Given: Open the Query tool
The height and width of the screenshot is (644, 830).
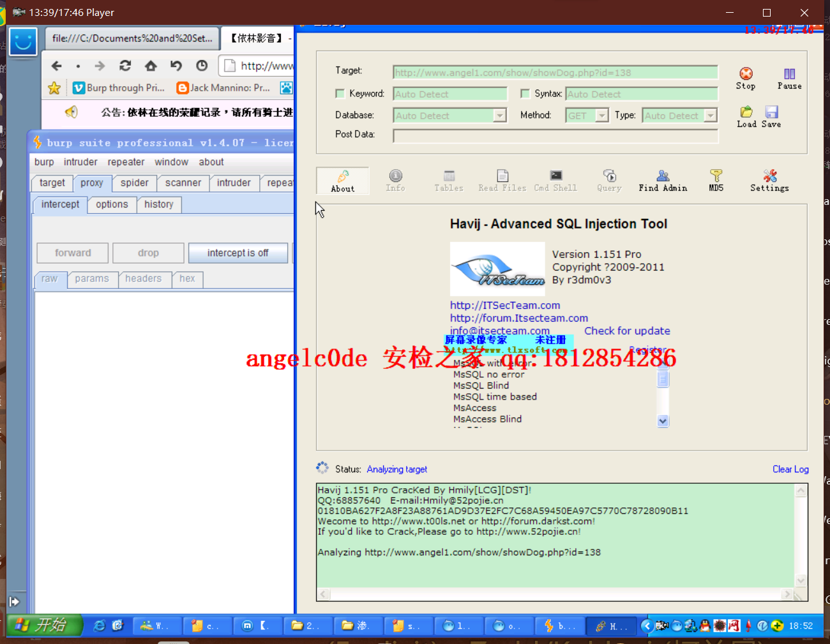Looking at the screenshot, I should pyautogui.click(x=609, y=181).
